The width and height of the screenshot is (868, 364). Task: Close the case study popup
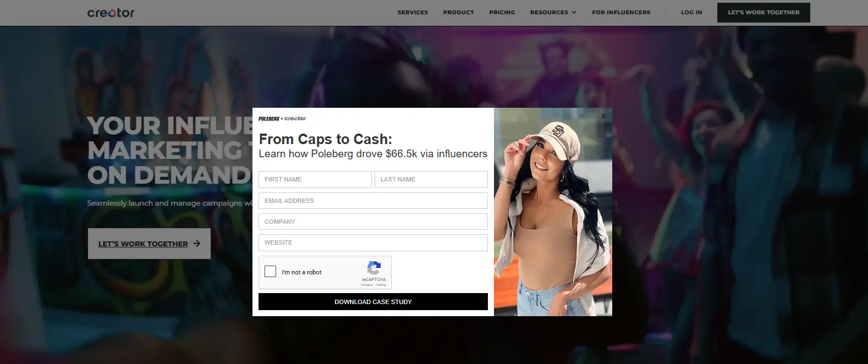(603, 116)
